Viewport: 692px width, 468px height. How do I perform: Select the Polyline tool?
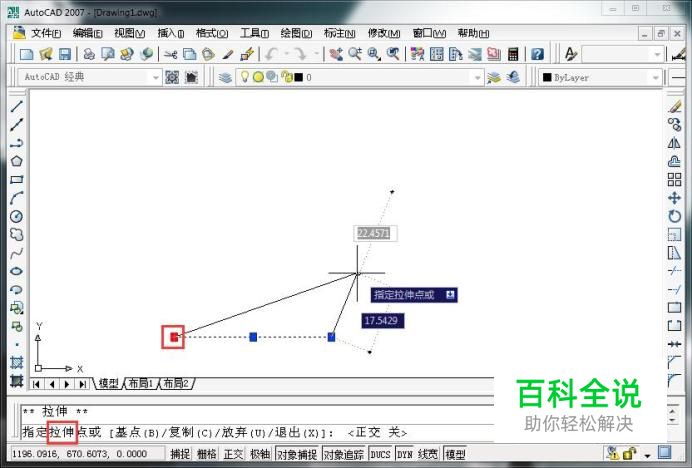click(17, 143)
